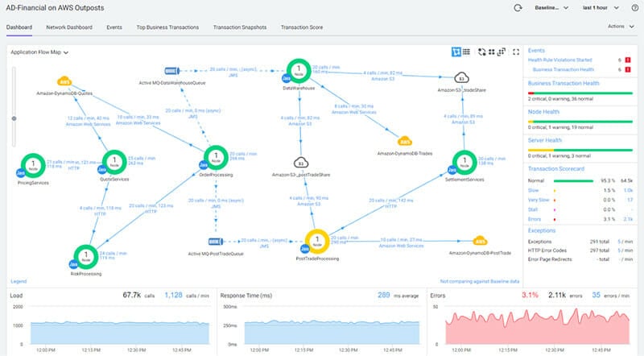
Task: Click the '297 total' HTTP Error Codes value
Action: coord(599,250)
